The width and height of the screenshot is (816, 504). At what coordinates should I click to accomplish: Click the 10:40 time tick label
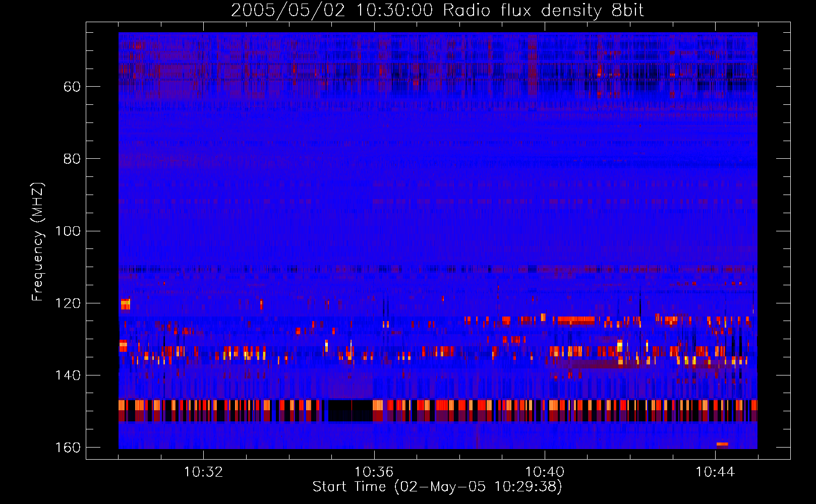pyautogui.click(x=545, y=472)
